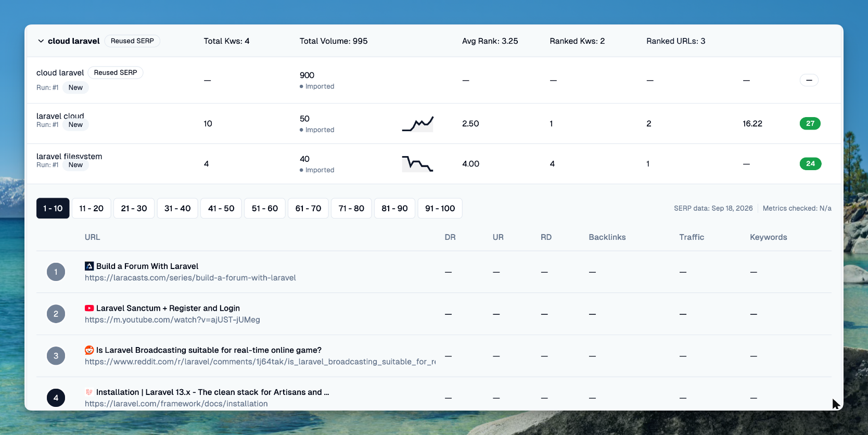The width and height of the screenshot is (868, 435).
Task: Jump to results 81 - 90
Action: [x=395, y=208]
